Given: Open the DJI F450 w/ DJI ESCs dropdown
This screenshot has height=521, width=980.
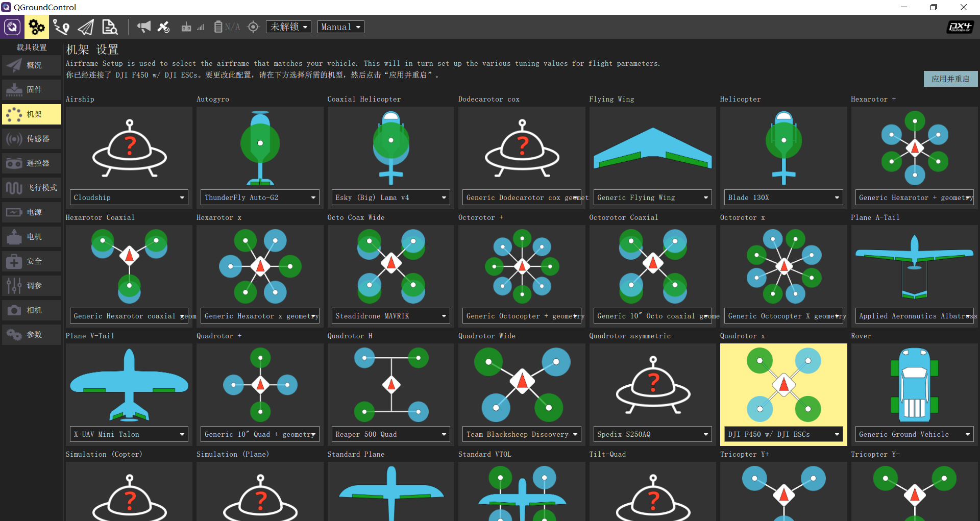Looking at the screenshot, I should point(783,434).
